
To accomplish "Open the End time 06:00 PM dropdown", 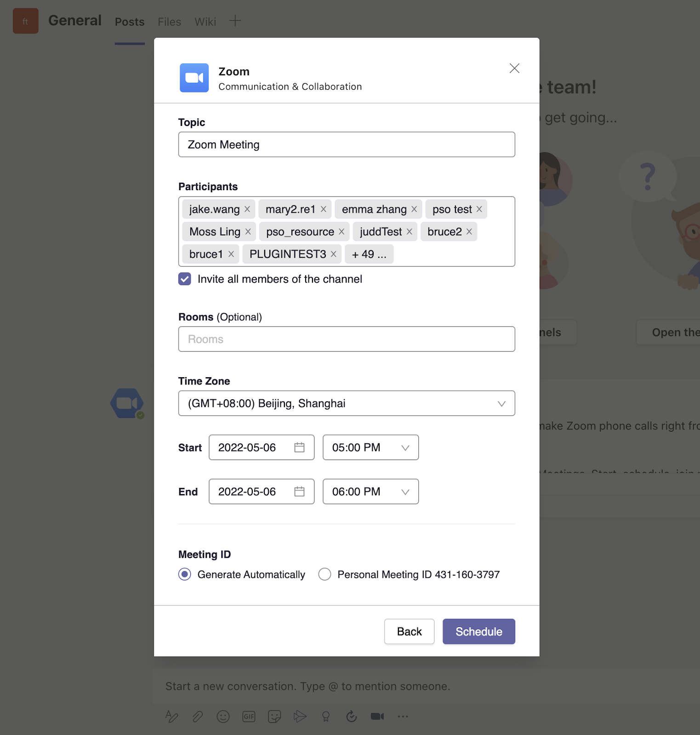I will [371, 492].
